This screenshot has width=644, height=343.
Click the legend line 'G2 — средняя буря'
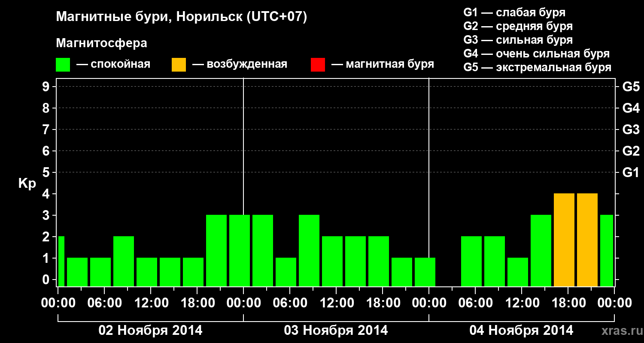pos(518,26)
